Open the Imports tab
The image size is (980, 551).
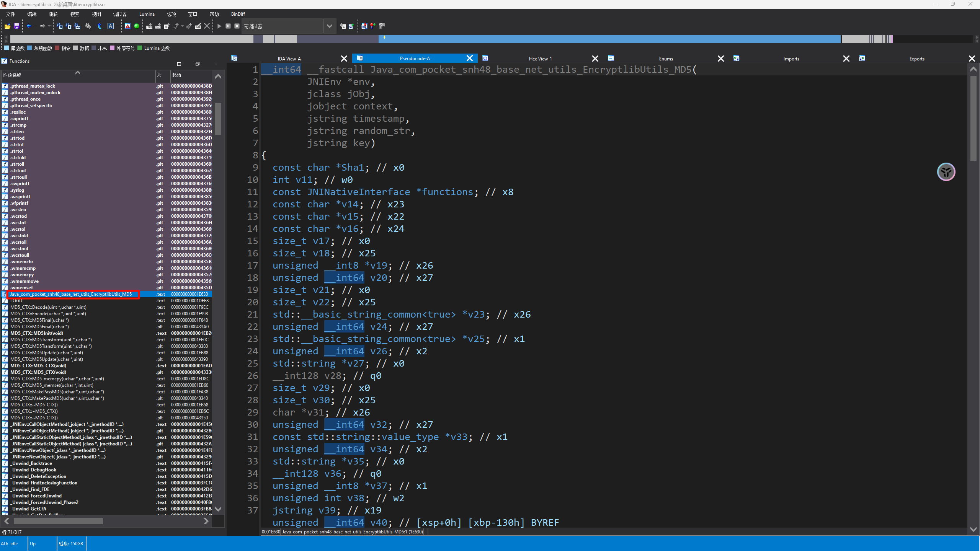click(x=791, y=59)
